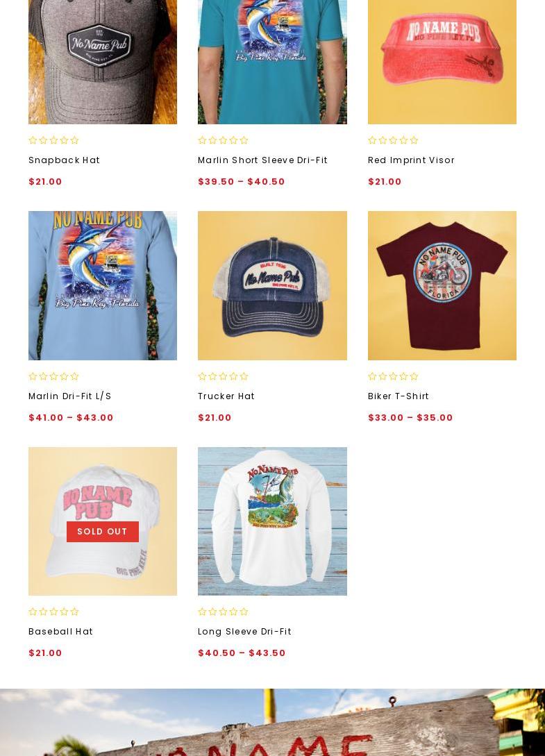Open the Snapback Hat product image
The image size is (545, 756).
click(x=103, y=62)
